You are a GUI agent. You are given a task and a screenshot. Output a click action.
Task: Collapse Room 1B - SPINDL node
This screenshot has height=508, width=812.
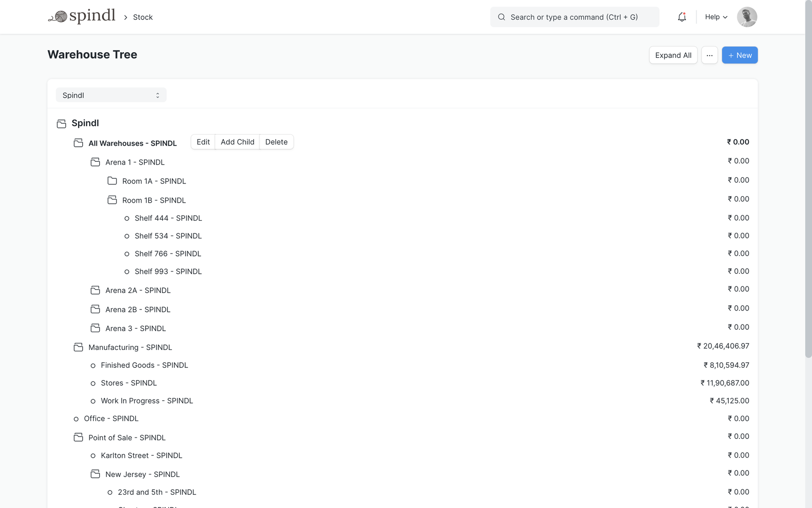154,200
